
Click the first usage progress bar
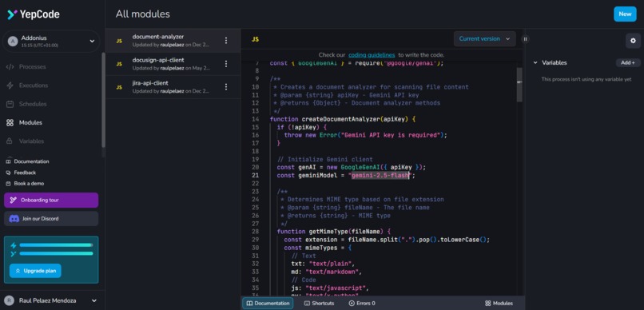click(x=56, y=245)
